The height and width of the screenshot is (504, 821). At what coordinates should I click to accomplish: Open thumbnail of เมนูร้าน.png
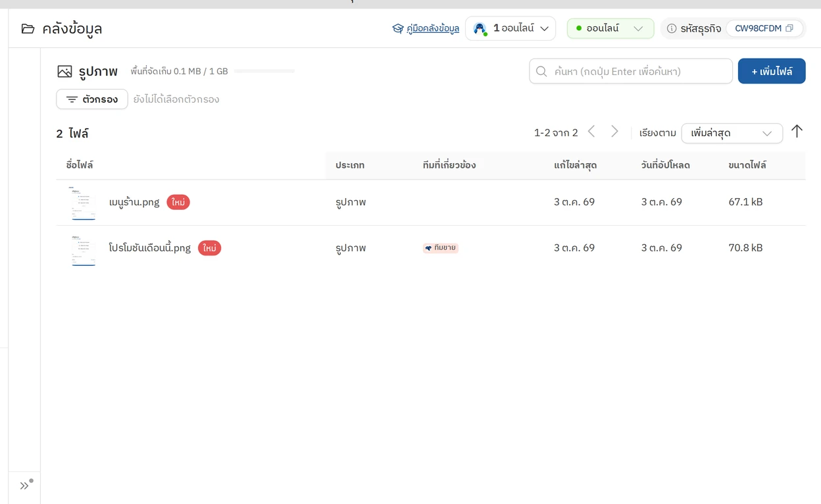[83, 203]
